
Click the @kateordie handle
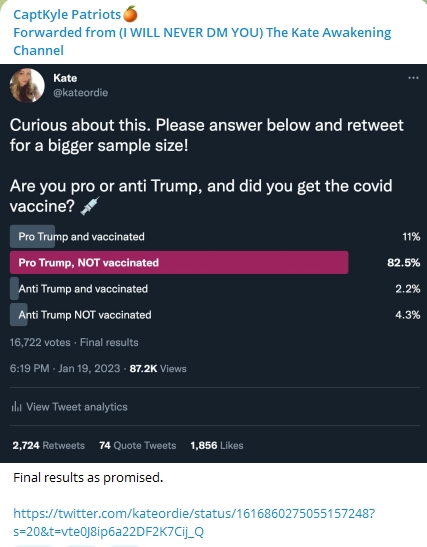point(81,93)
